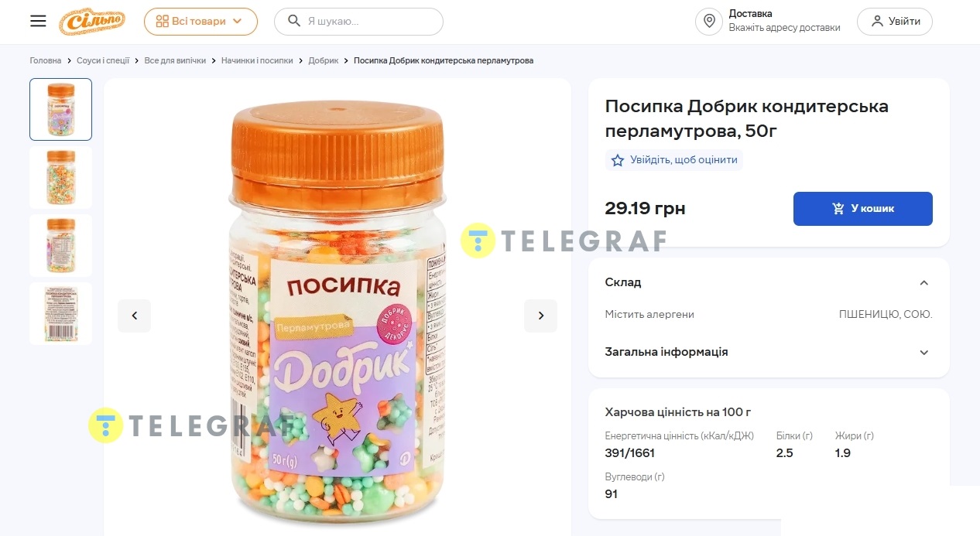Show next product image arrow
Screen dimensions: 980x536
point(540,316)
